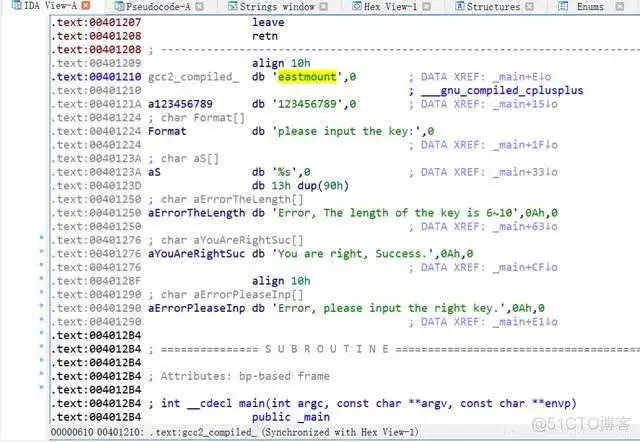
Task: Click the gcc2_compiled_ label
Action: click(193, 77)
